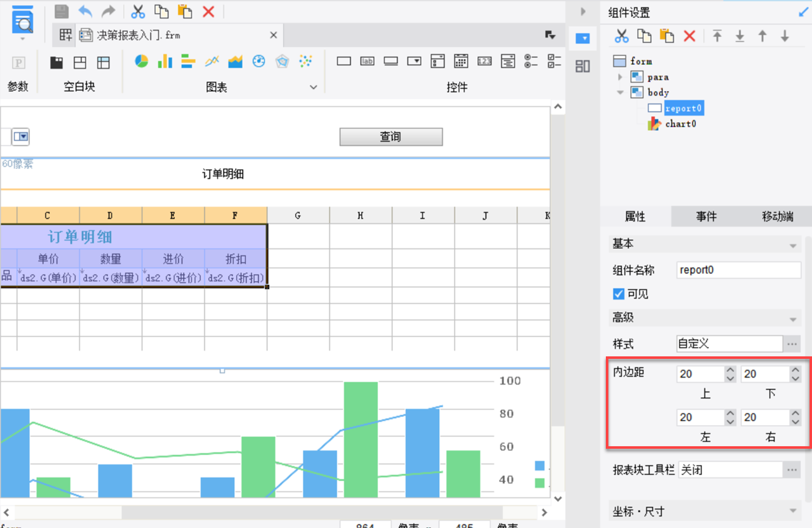Click the blue arrow beside 组件设置 title
This screenshot has width=812, height=528.
tap(803, 12)
